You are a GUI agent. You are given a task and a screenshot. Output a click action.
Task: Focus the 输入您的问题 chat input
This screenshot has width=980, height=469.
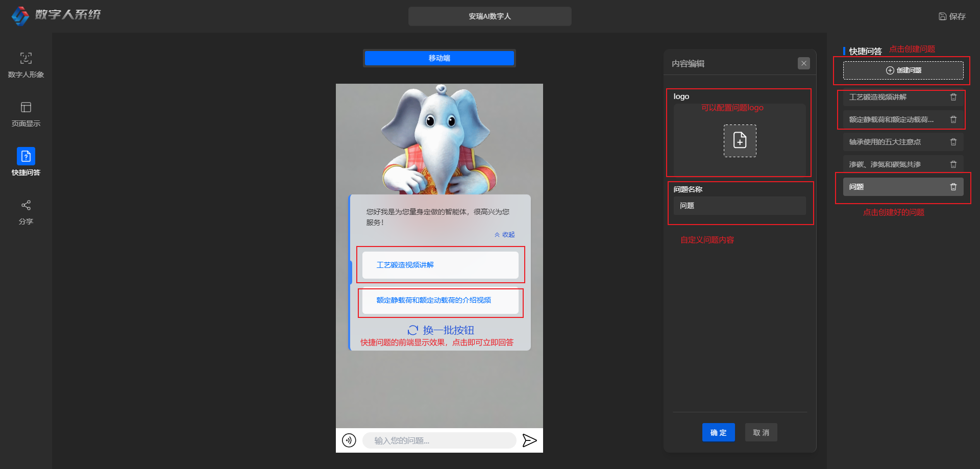pos(439,440)
